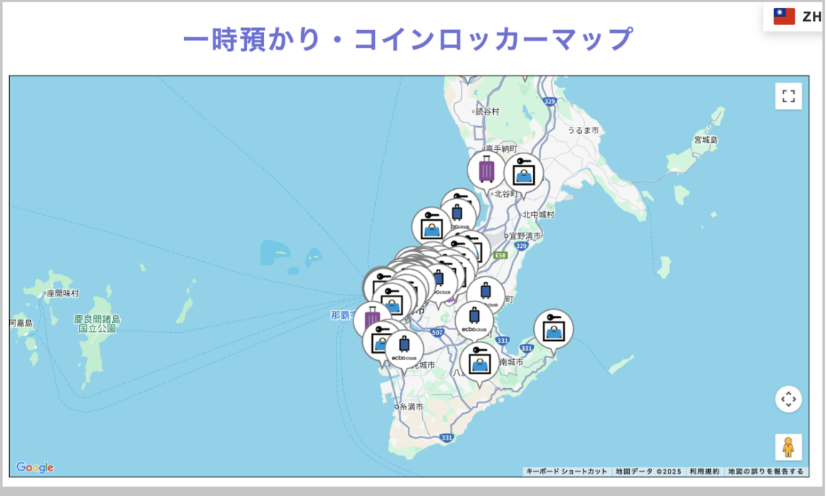
Task: Open the 利用規約 link
Action: (703, 471)
